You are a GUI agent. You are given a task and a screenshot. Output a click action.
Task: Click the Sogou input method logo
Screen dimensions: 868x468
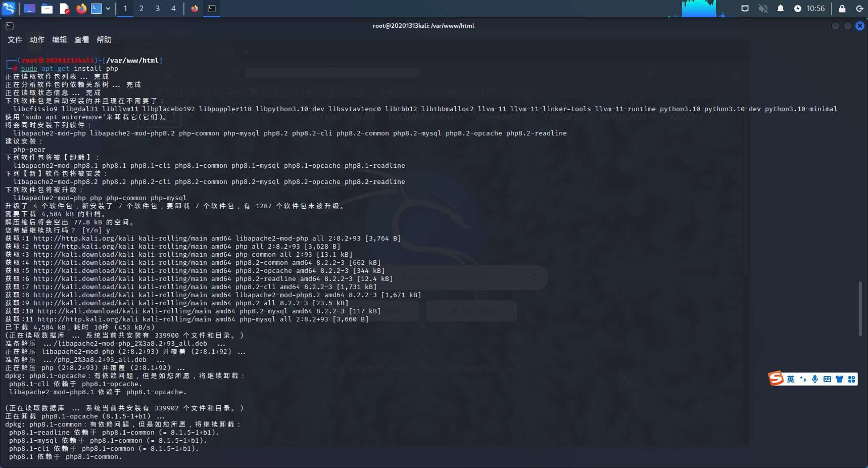coord(776,378)
